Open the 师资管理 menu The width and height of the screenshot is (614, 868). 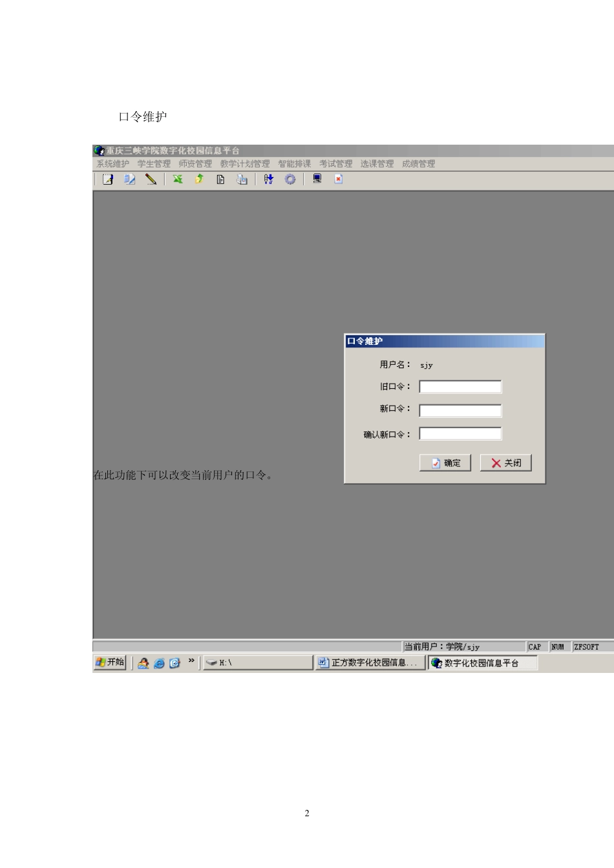click(195, 164)
